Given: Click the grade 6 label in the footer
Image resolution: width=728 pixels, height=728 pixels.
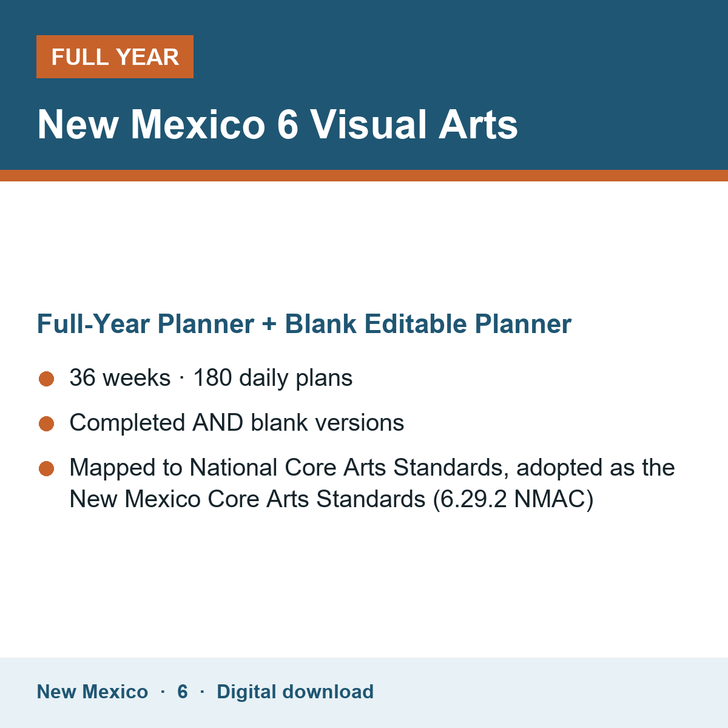Looking at the screenshot, I should click(183, 692).
